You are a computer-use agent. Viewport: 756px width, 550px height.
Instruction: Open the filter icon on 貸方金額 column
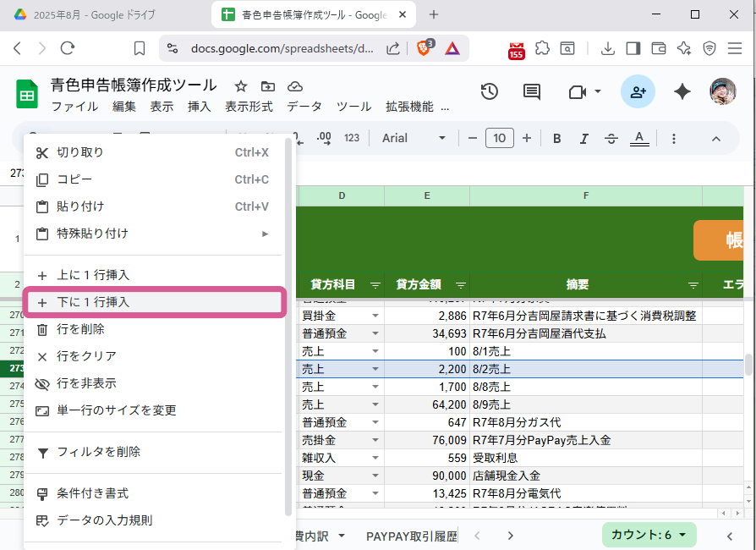(460, 284)
